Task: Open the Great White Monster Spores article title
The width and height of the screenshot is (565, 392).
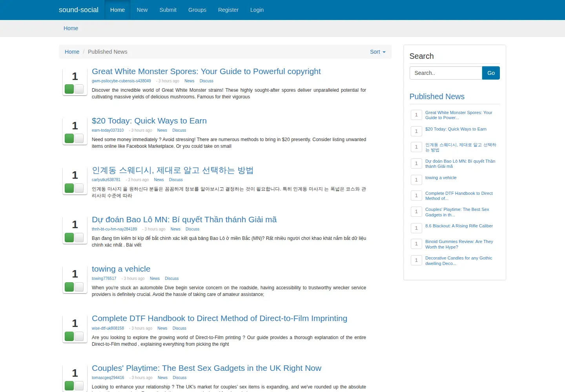Action: 206,71
